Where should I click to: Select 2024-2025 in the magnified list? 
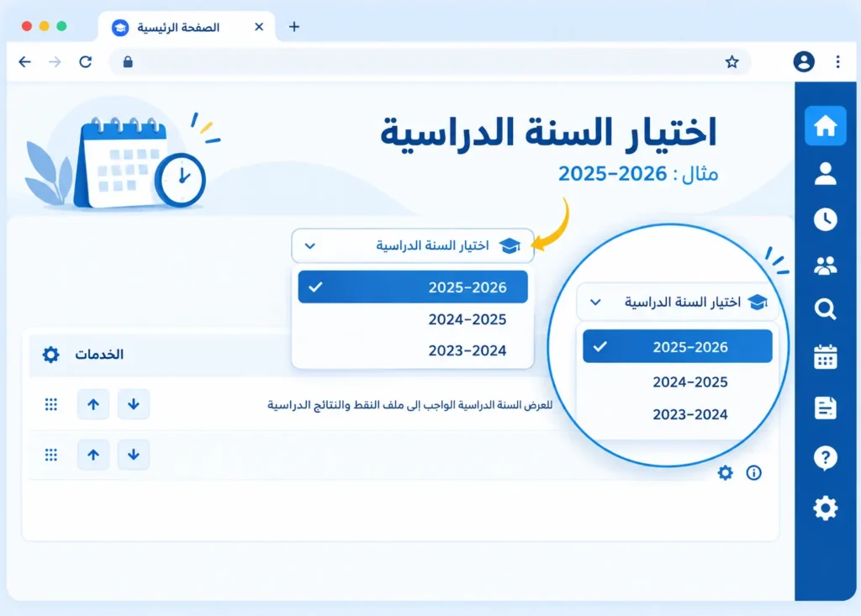(x=678, y=382)
